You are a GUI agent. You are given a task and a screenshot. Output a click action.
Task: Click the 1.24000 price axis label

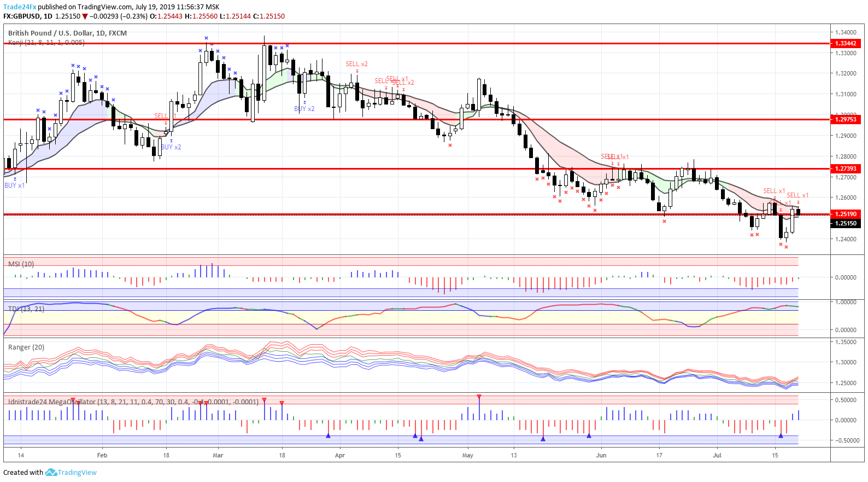[x=846, y=239]
